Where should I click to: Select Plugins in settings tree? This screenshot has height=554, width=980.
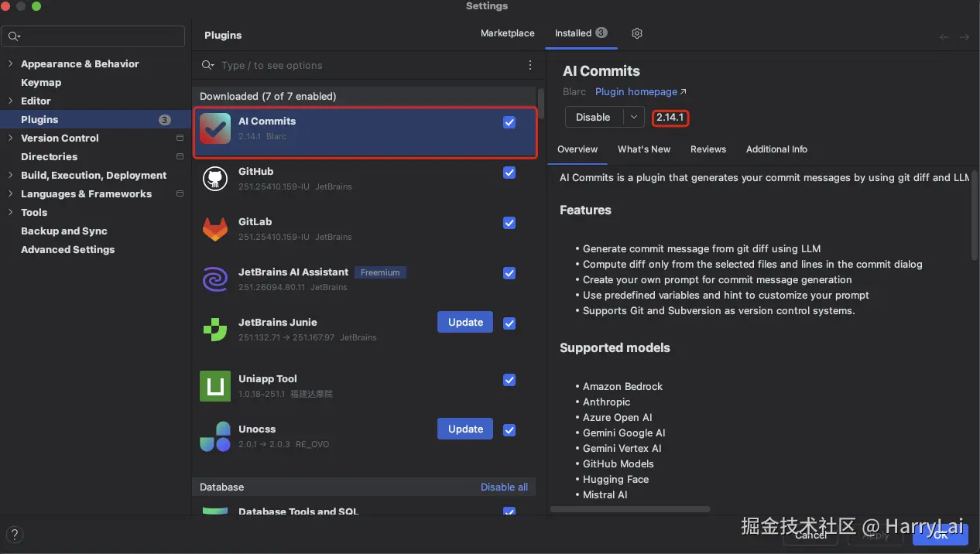pyautogui.click(x=95, y=120)
